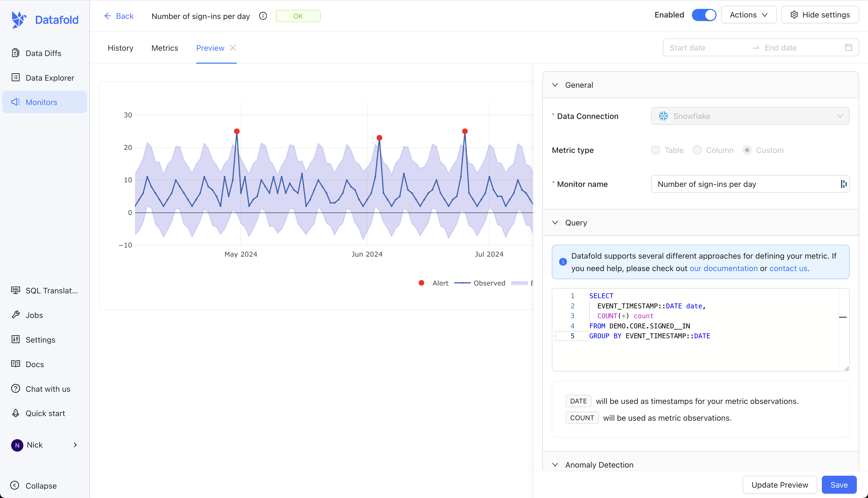Image resolution: width=868 pixels, height=498 pixels.
Task: Select the Column metric type radio
Action: point(697,150)
